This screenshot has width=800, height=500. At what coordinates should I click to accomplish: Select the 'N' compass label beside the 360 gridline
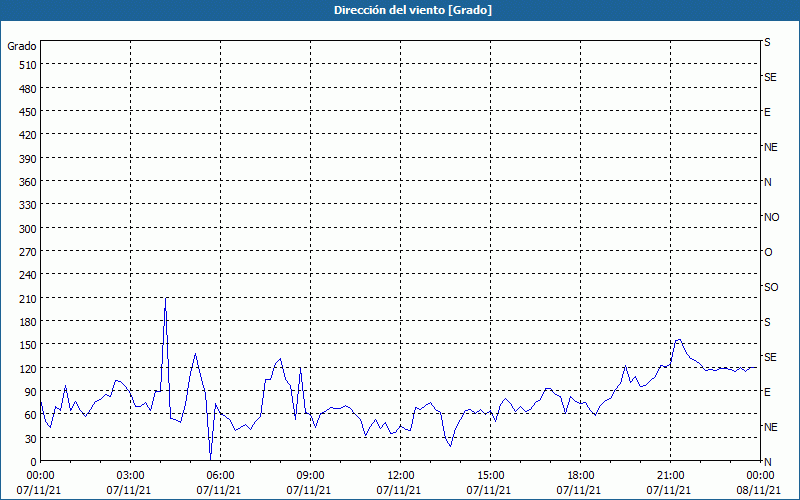pos(768,182)
